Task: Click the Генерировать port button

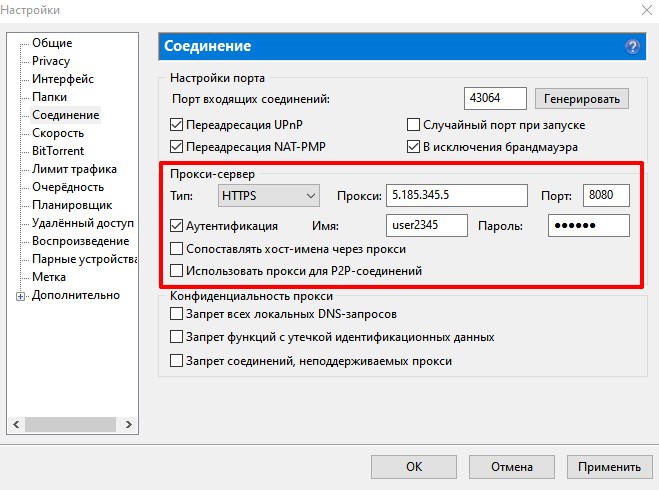Action: tap(582, 99)
